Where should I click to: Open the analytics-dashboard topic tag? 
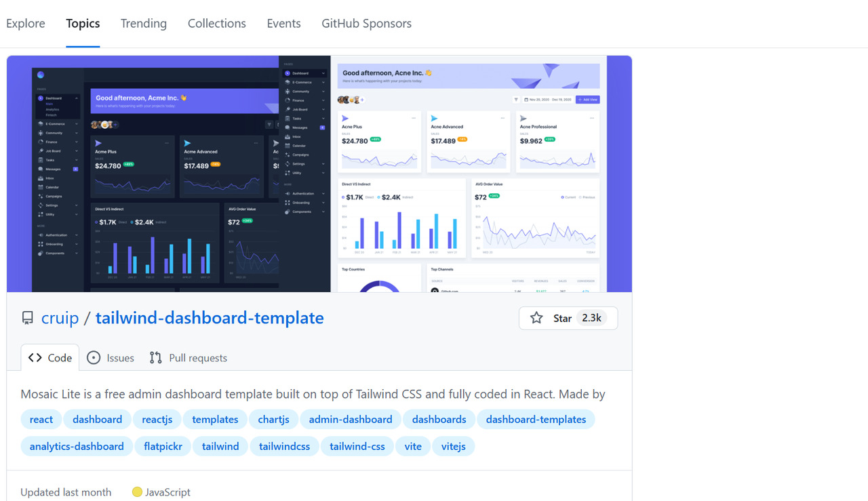point(77,446)
